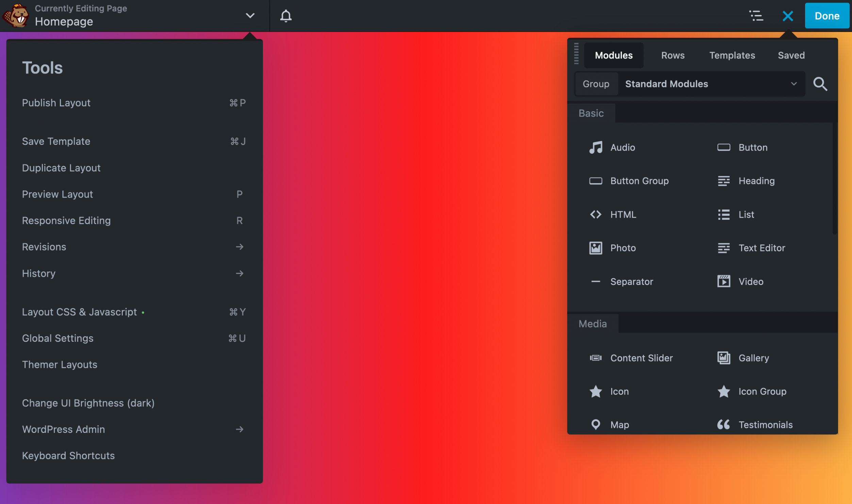
Task: Click the hamburger list icon top right
Action: 757,16
